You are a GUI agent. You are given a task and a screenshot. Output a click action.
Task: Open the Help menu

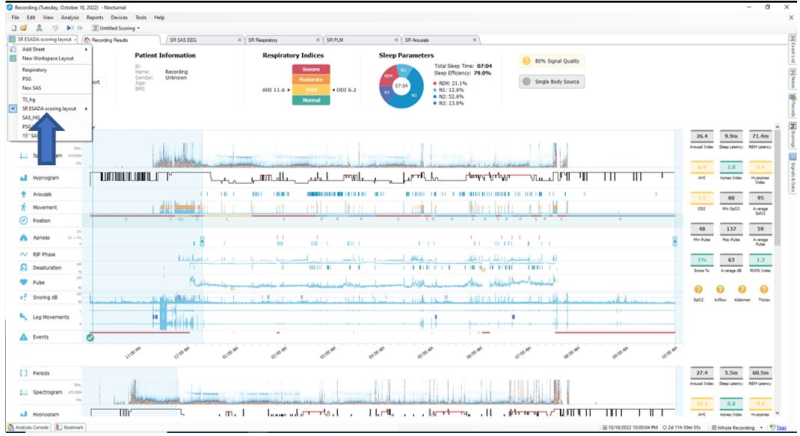pyautogui.click(x=159, y=17)
